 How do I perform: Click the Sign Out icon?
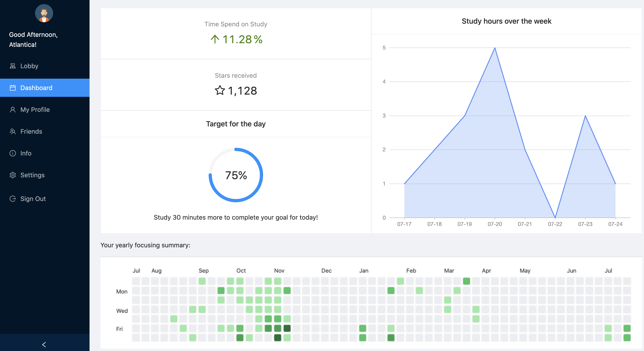12,199
